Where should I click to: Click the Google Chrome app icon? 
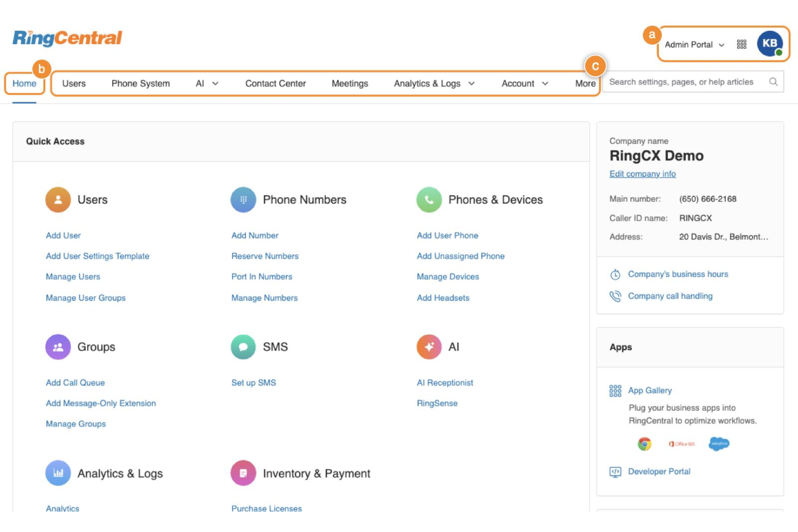644,444
